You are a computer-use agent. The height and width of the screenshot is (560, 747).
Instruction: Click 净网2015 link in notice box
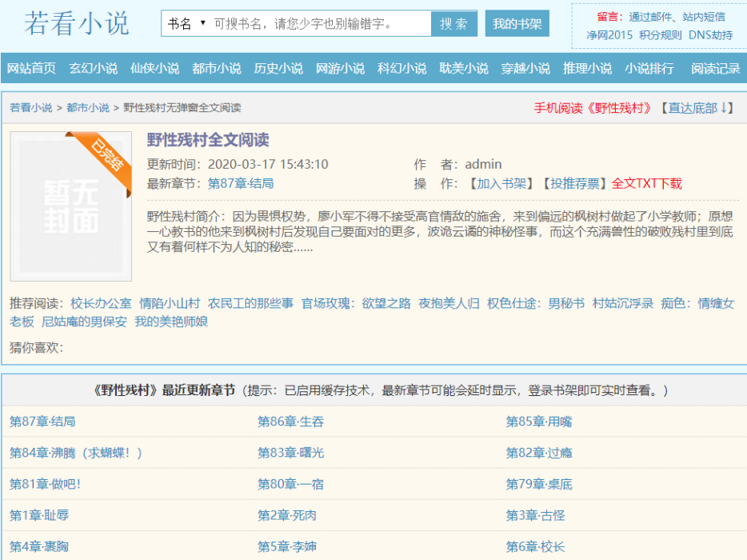tap(609, 35)
